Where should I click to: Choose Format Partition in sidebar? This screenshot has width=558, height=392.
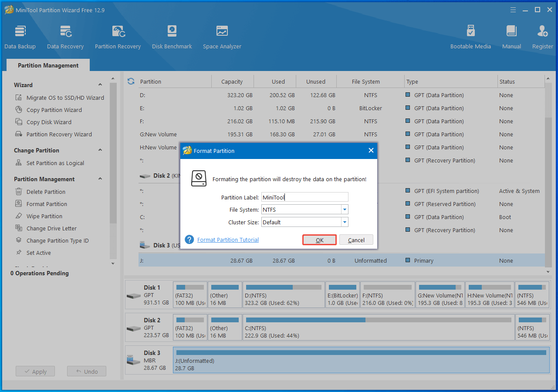point(47,204)
